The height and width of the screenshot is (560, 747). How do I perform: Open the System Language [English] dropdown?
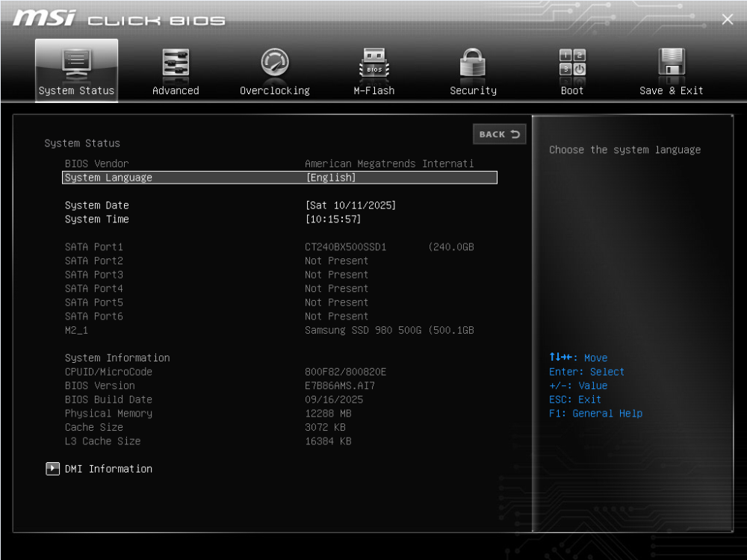coord(331,178)
